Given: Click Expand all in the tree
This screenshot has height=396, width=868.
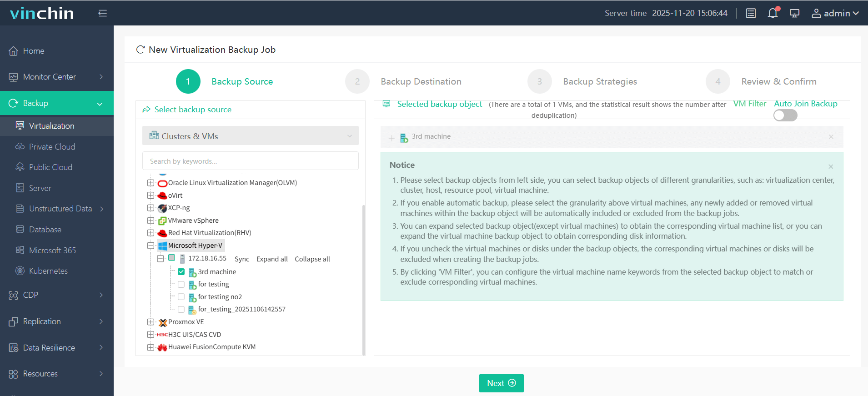Looking at the screenshot, I should 272,259.
